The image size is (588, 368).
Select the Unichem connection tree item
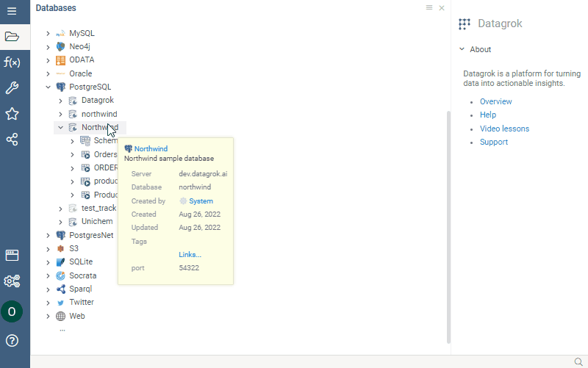coord(96,221)
